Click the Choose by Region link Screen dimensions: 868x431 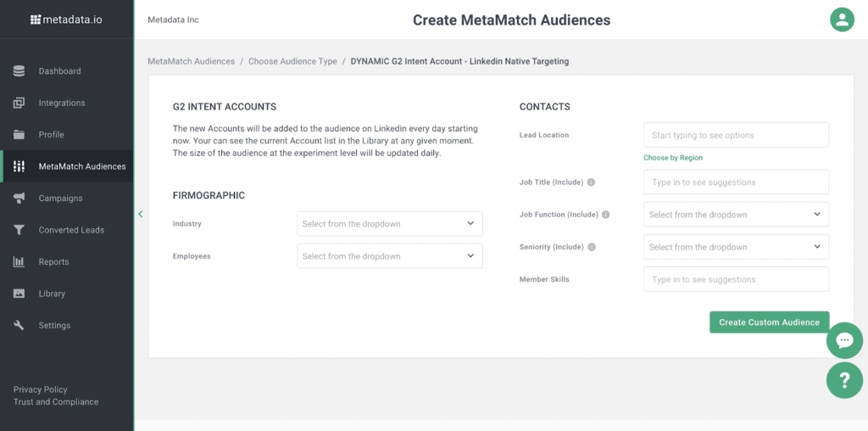point(672,158)
